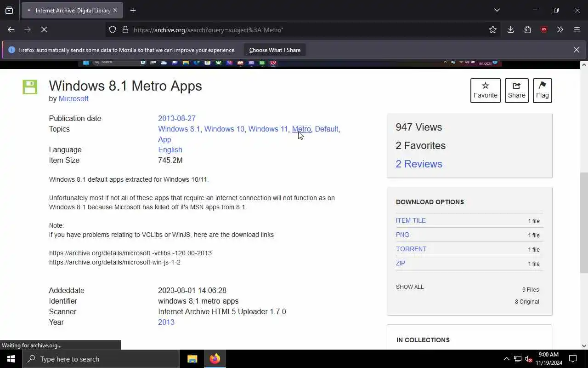The image size is (588, 368).
Task: Click the scrollbar down arrow
Action: point(584,346)
